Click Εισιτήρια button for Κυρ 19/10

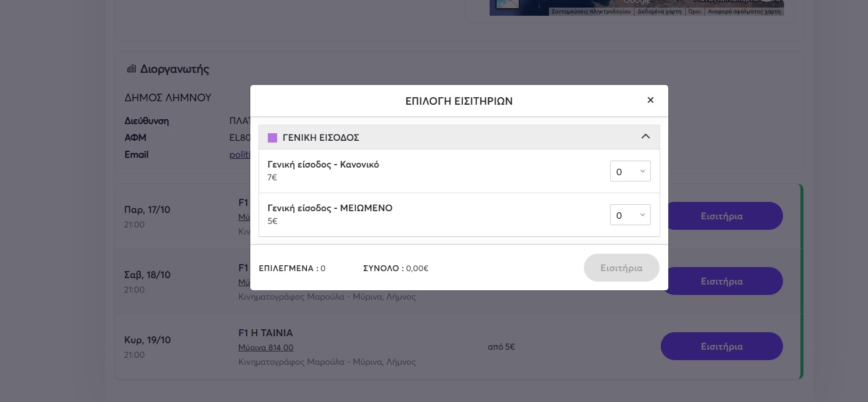[721, 347]
